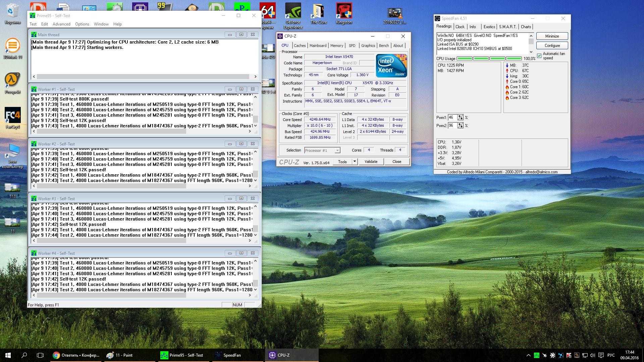Screen dimensions: 644x362
Task: Open Chrome window in the taskbar
Action: coord(76,355)
